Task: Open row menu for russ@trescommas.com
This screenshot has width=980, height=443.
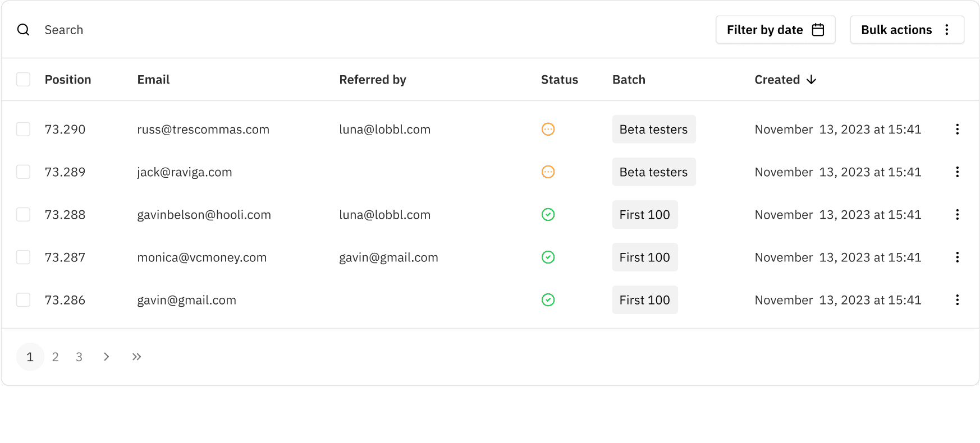Action: 957,130
